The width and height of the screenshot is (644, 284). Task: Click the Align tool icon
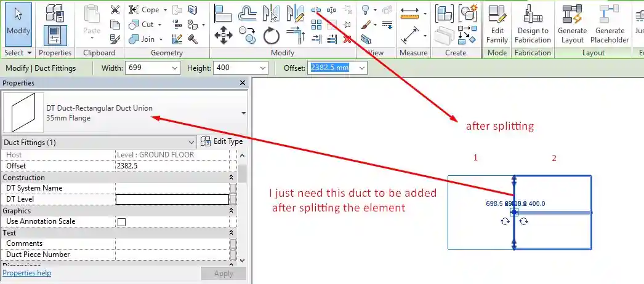click(x=223, y=12)
